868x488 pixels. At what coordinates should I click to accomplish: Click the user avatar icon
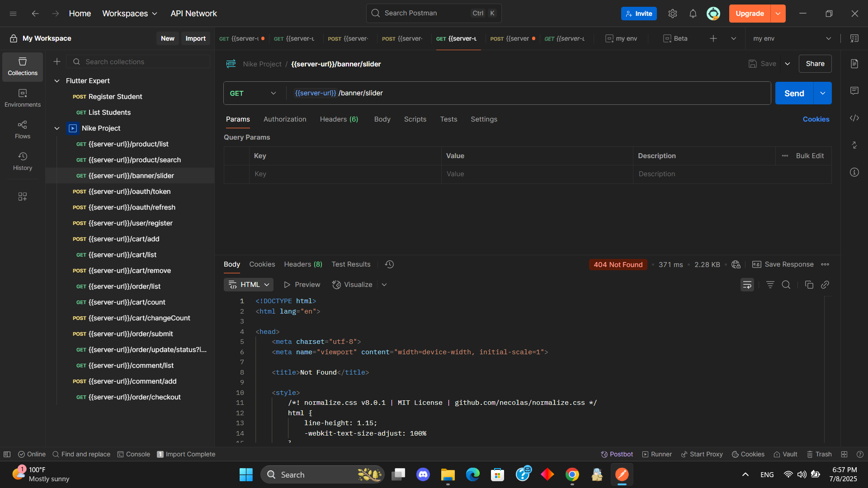pyautogui.click(x=713, y=14)
